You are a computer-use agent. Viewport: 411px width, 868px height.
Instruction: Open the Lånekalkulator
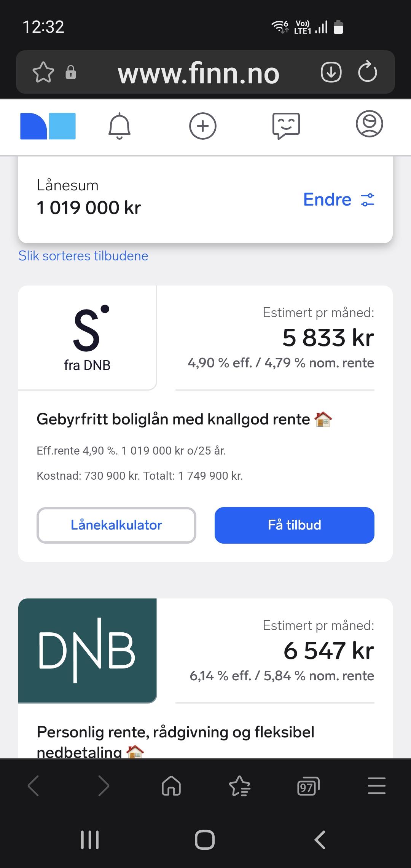116,525
